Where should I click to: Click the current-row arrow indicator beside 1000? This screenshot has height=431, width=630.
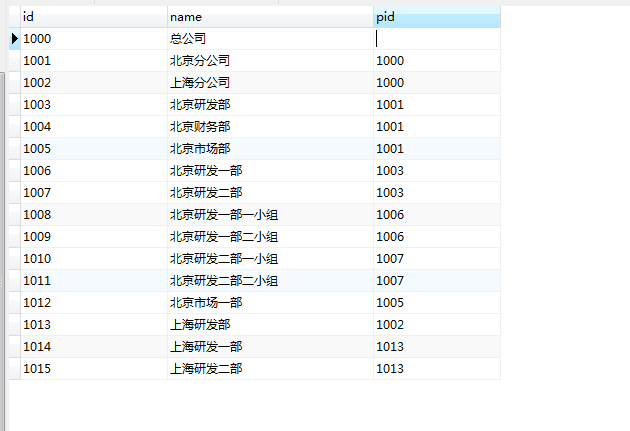[15, 39]
